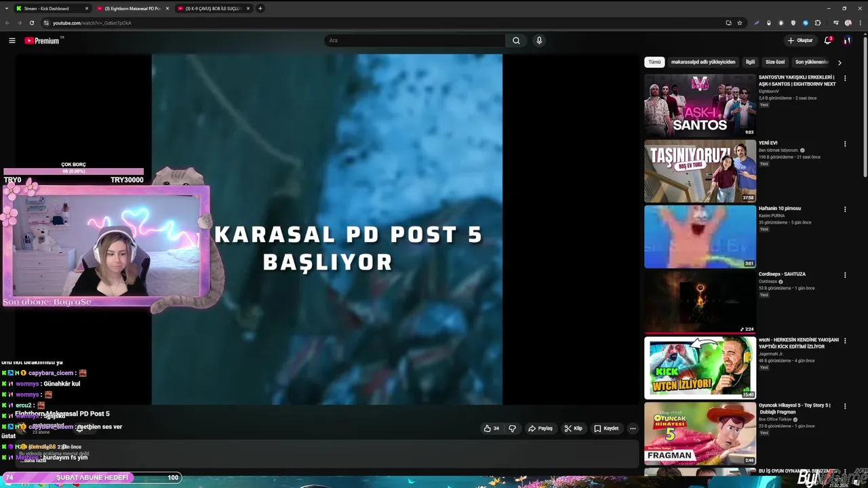Go to the YouTube Premium home logo
This screenshot has height=488, width=868.
(43, 41)
